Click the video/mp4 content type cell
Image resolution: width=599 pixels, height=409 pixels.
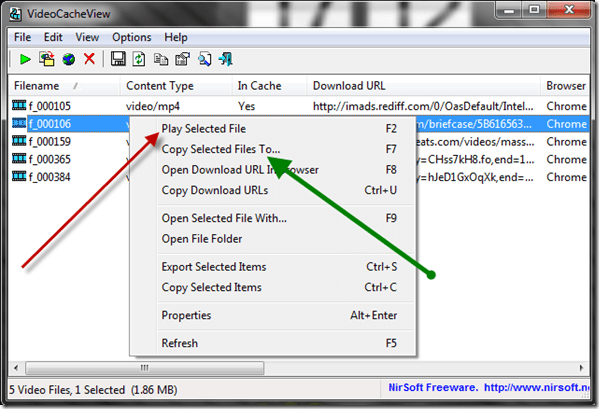click(153, 106)
